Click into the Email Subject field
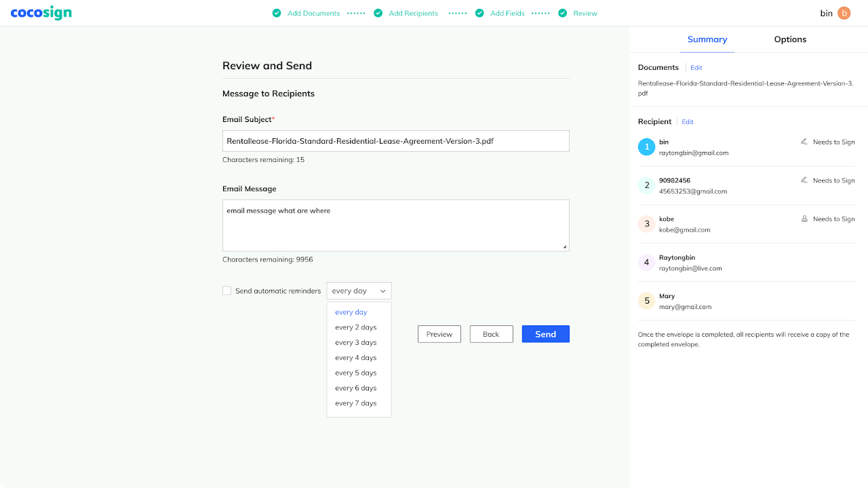The height and width of the screenshot is (488, 868). coord(395,141)
